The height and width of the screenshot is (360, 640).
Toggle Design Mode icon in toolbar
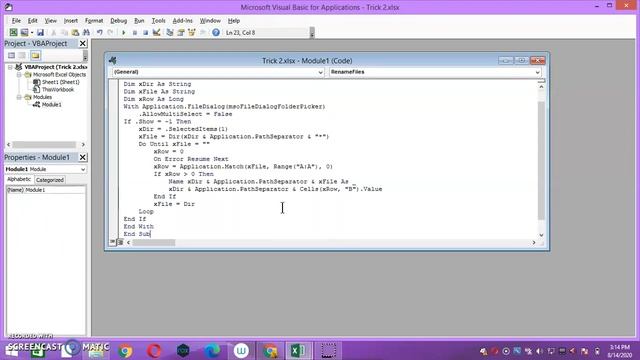click(x=156, y=32)
